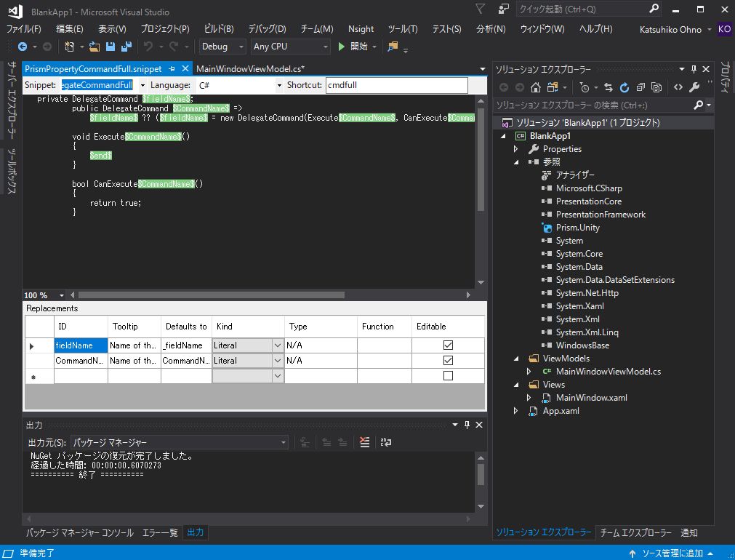This screenshot has height=560, width=735.
Task: Select MainWindow.xaml in Solution Explorer
Action: click(591, 398)
